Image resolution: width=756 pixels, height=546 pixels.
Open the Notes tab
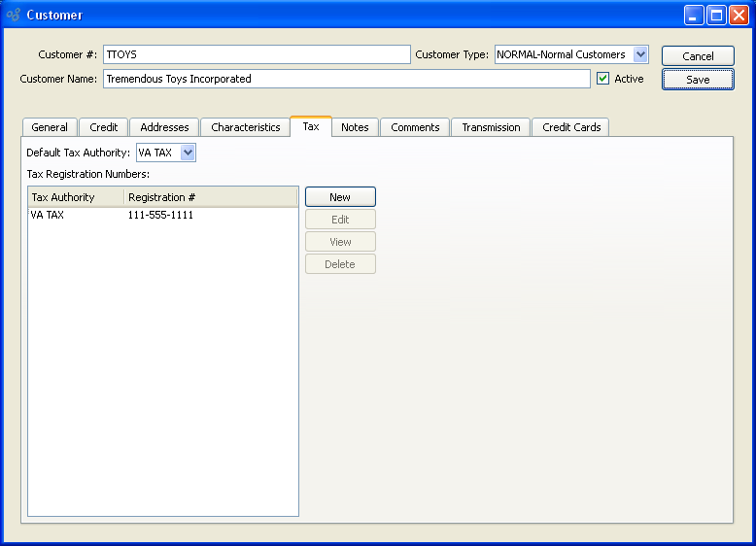tap(355, 127)
